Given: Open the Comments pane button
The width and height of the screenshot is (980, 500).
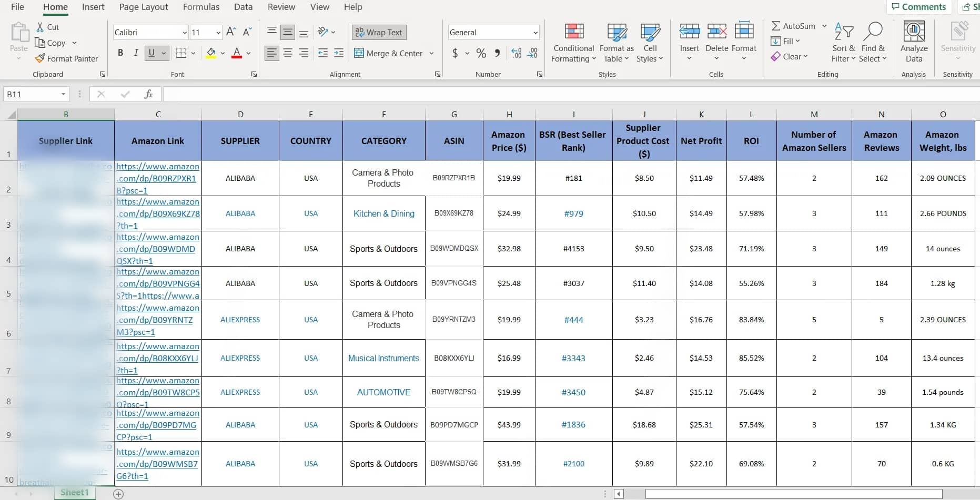Looking at the screenshot, I should [918, 7].
